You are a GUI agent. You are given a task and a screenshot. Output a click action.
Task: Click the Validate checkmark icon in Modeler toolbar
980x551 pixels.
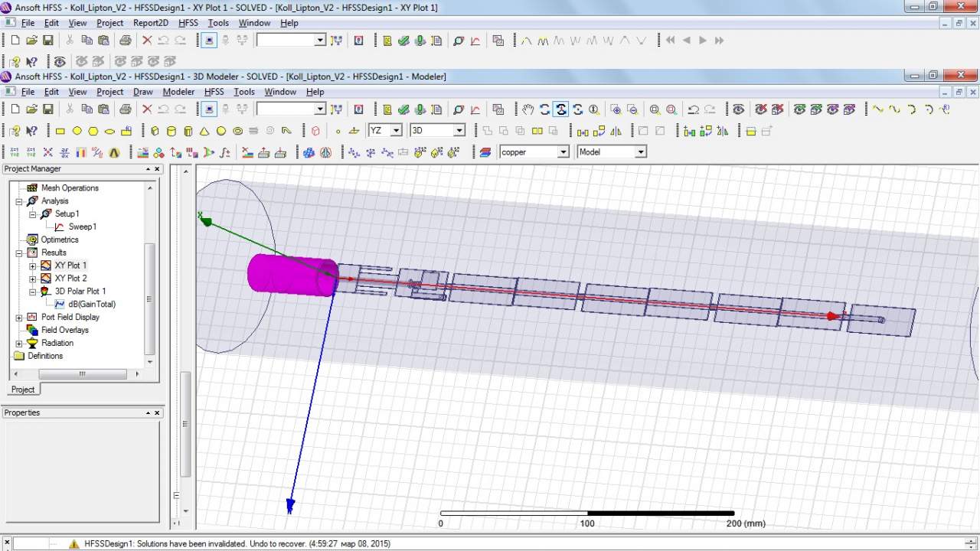coord(403,109)
